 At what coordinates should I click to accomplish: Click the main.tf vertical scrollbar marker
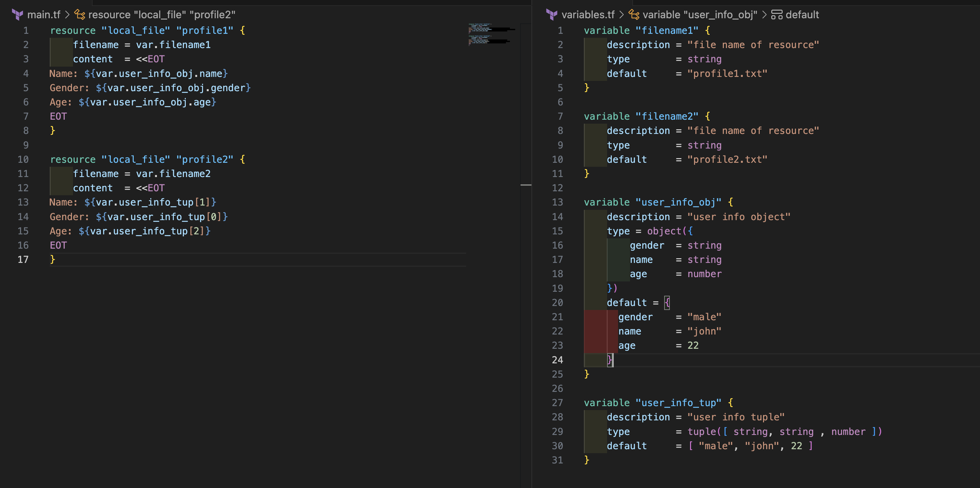526,185
